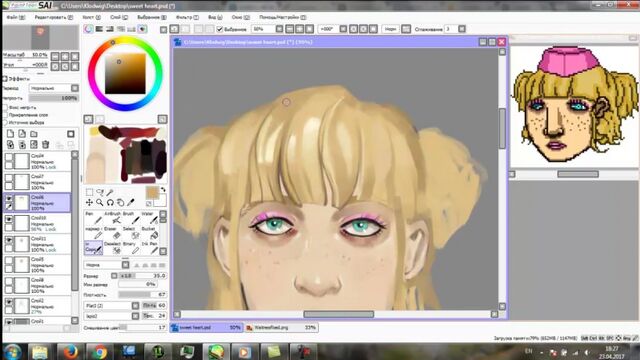
Task: Open the rotation angle dropdown in toolbar
Action: [x=343, y=29]
